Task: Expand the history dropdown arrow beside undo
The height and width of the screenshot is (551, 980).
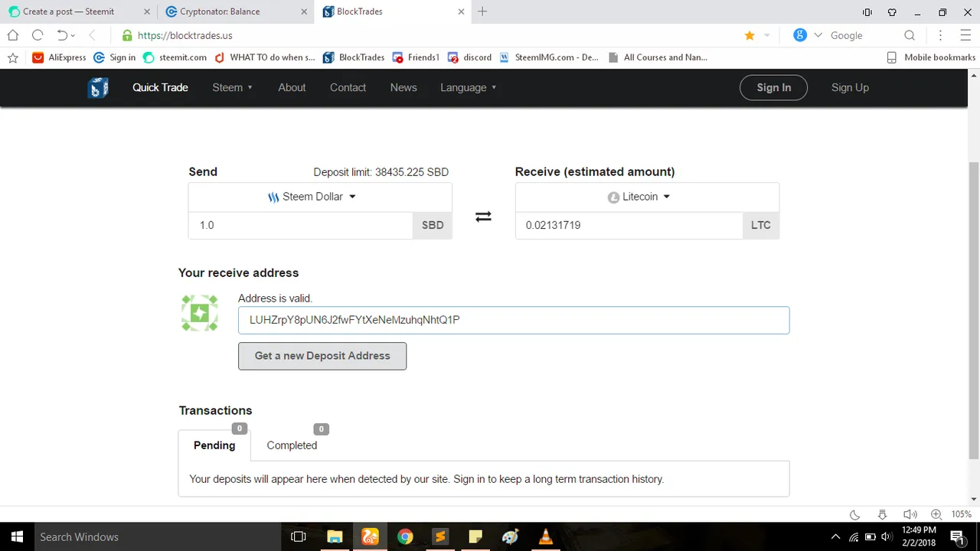Action: (x=73, y=35)
